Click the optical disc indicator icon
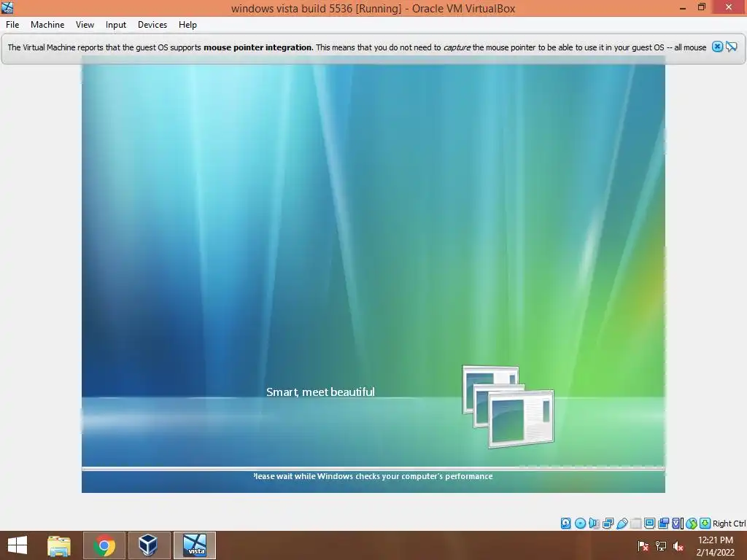Screen dimensions: 747x560 click(580, 524)
